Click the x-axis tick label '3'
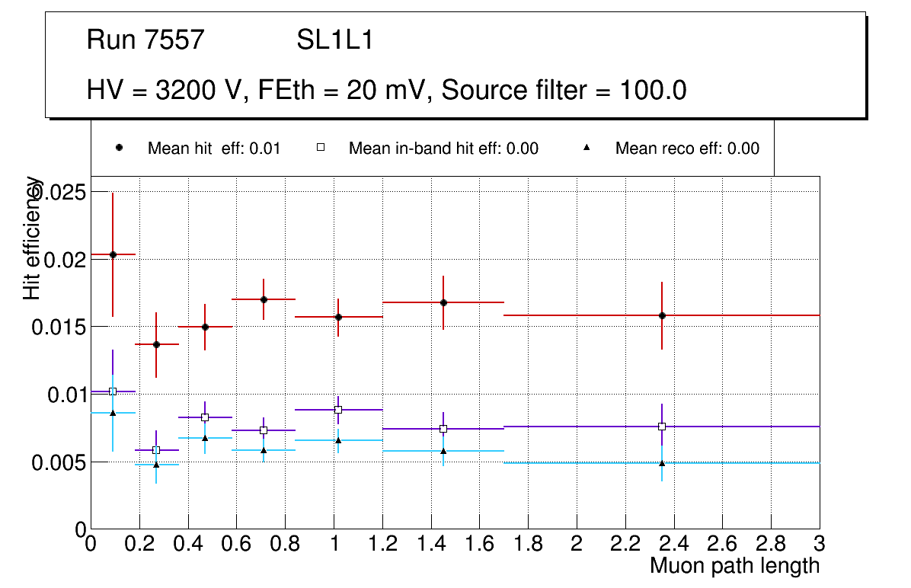This screenshot has height=588, width=911. pos(820,543)
